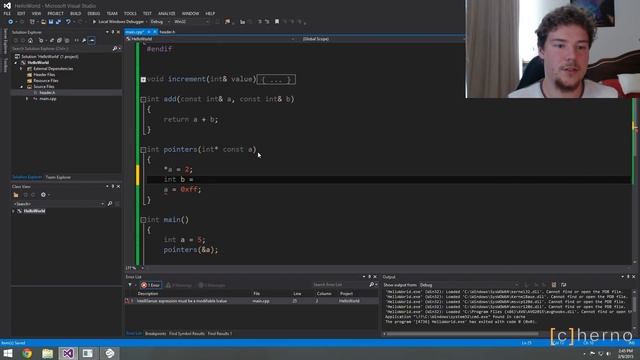Sort the Error List by Description column
The width and height of the screenshot is (640, 360).
[148, 293]
